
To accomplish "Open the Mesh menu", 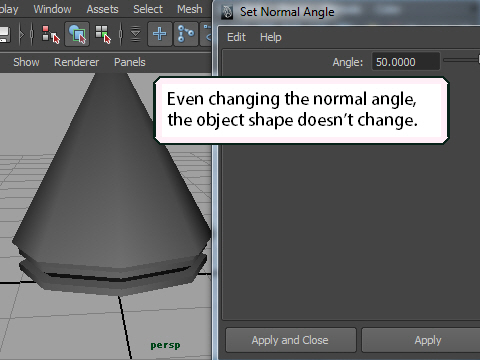I will (x=189, y=9).
